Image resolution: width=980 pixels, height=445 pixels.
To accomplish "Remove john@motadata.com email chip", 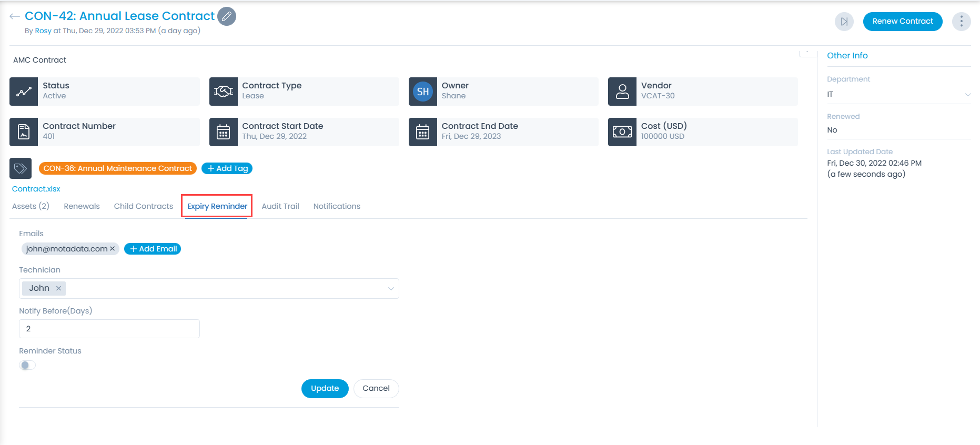I will 113,249.
